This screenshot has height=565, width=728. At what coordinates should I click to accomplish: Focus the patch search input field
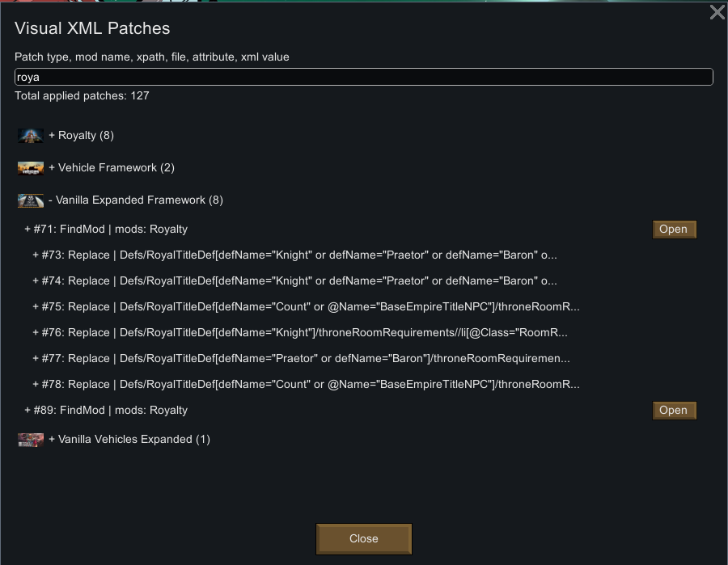[363, 77]
